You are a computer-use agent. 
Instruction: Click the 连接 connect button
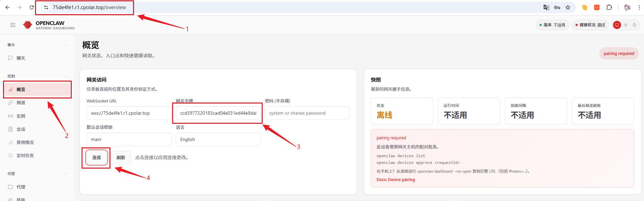tap(97, 157)
